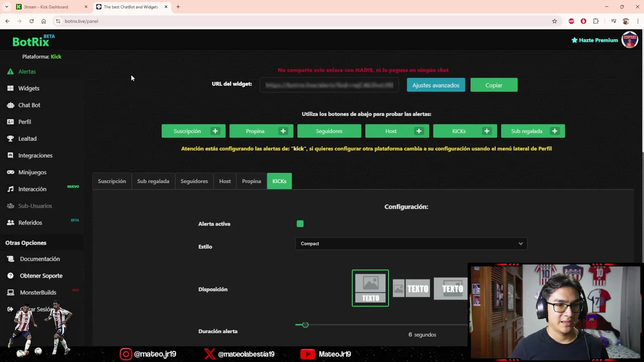
Task: Click the MonsterBuilds computer icon
Action: (x=10, y=292)
